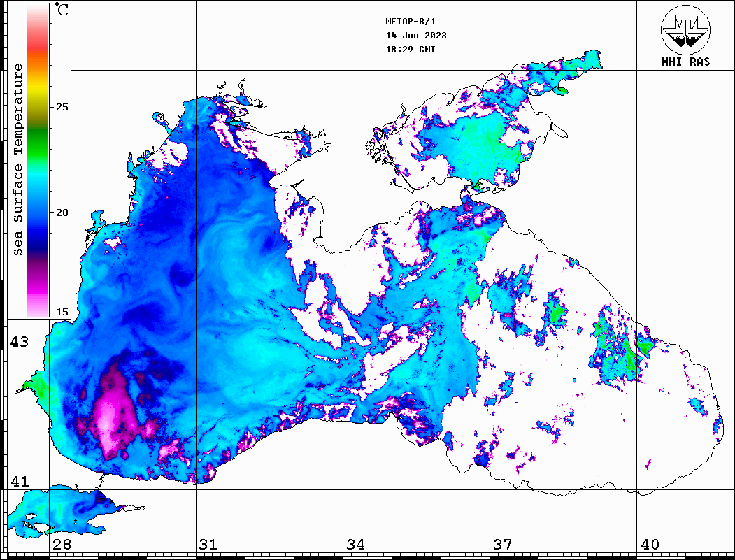
Task: Click the 'METOP-B/1' satellite label
Action: (411, 22)
